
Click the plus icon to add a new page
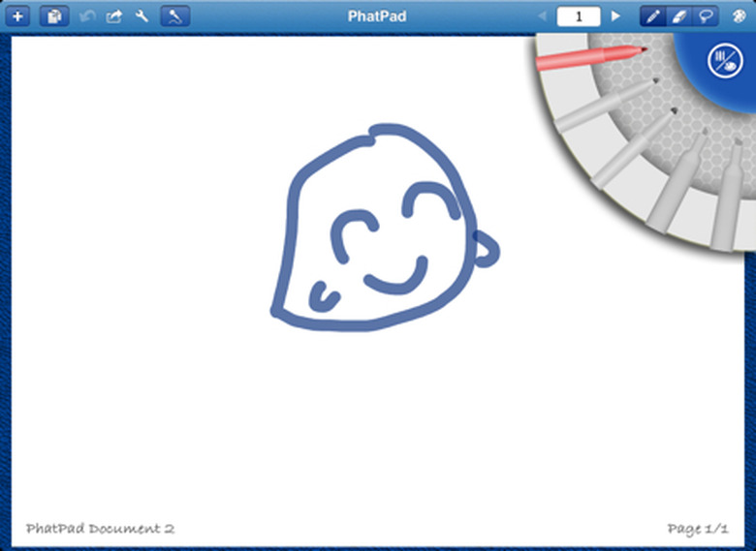(18, 16)
